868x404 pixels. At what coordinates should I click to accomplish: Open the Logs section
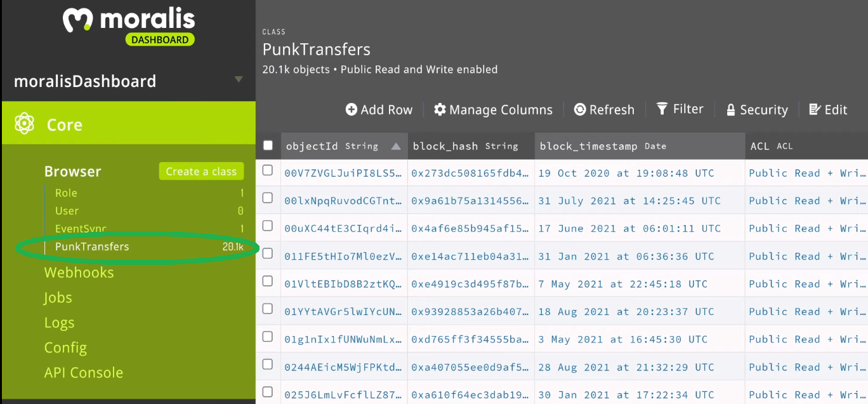point(60,323)
